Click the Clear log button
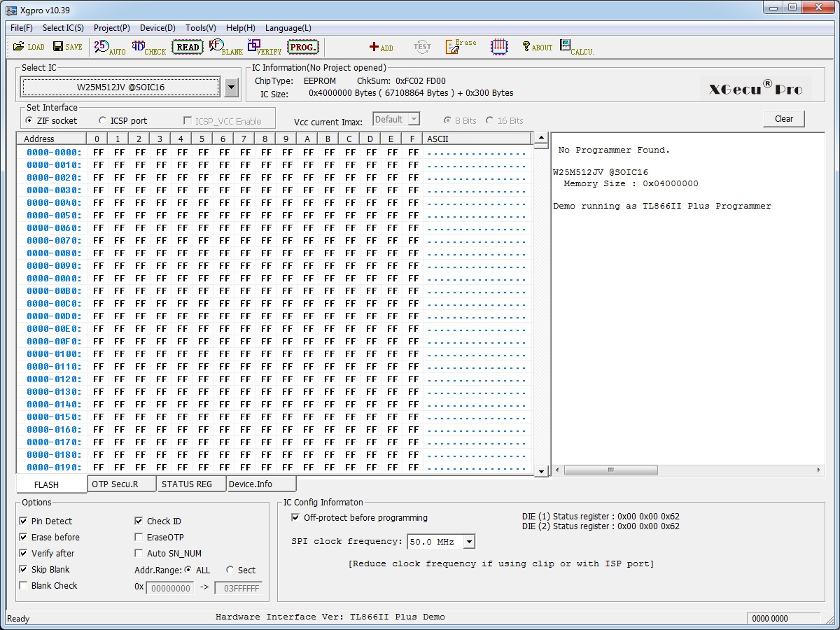840x630 pixels. pyautogui.click(x=783, y=119)
